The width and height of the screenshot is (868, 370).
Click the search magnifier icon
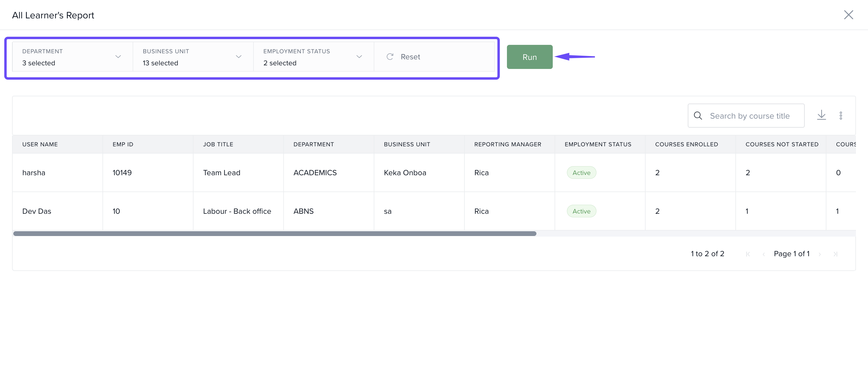pyautogui.click(x=698, y=116)
